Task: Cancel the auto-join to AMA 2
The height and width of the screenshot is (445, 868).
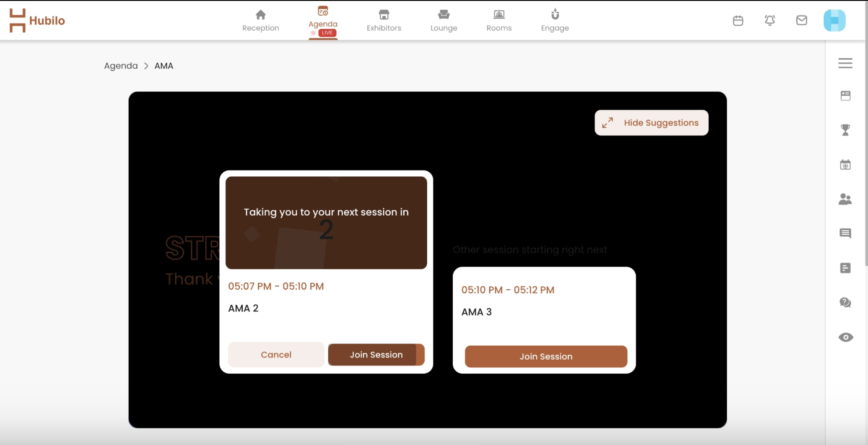Action: click(x=276, y=355)
